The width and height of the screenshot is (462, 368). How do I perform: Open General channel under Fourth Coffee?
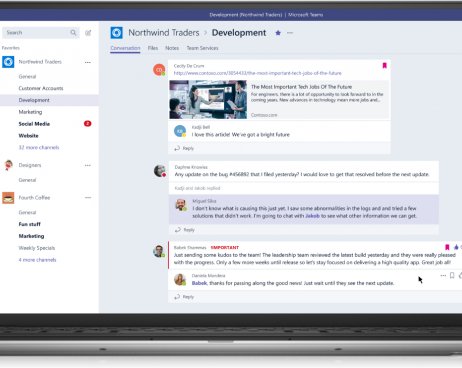click(x=27, y=212)
